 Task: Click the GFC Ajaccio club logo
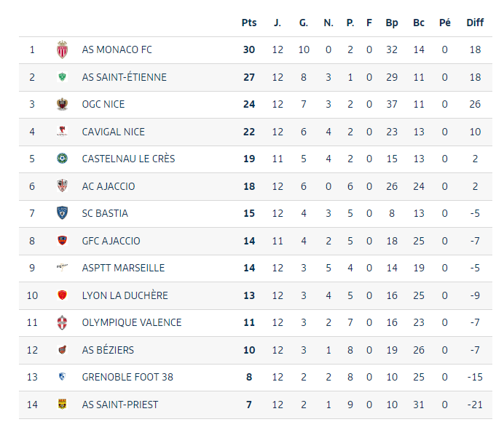(x=62, y=241)
